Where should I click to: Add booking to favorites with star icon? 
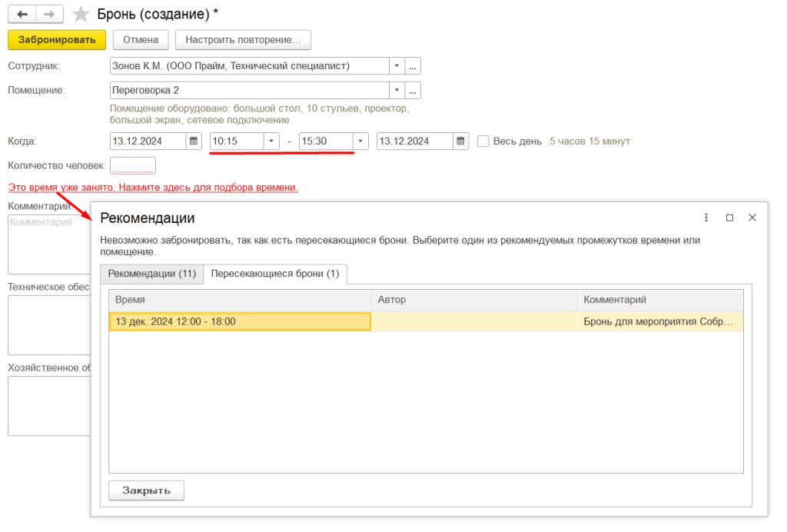[x=81, y=15]
